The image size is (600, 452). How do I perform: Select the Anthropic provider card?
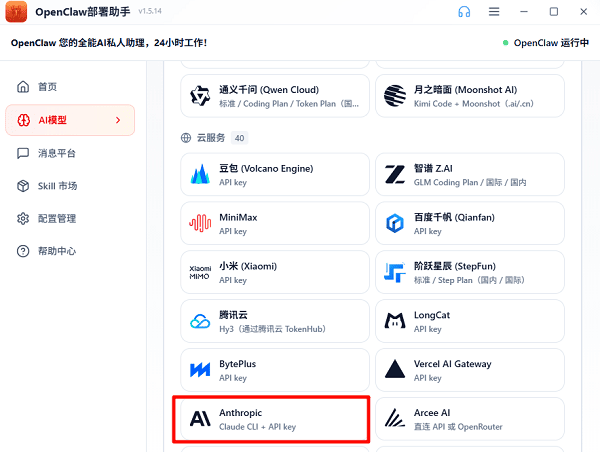pyautogui.click(x=275, y=419)
